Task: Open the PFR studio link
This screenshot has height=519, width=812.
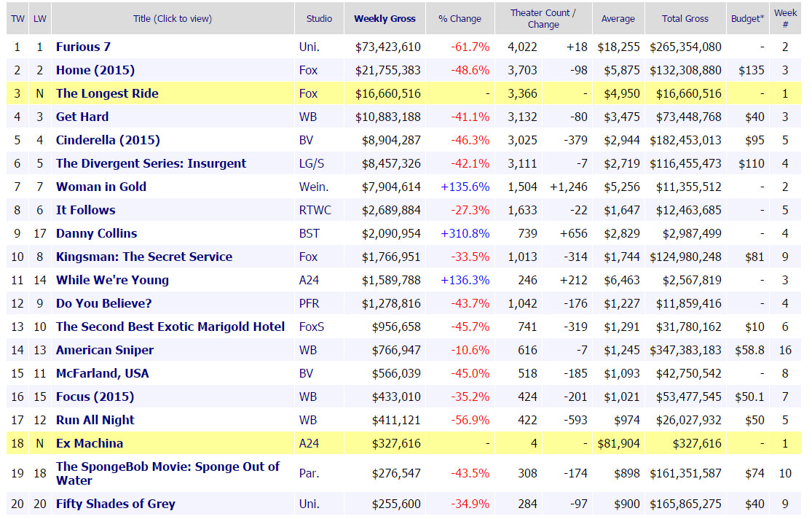Action: (310, 303)
